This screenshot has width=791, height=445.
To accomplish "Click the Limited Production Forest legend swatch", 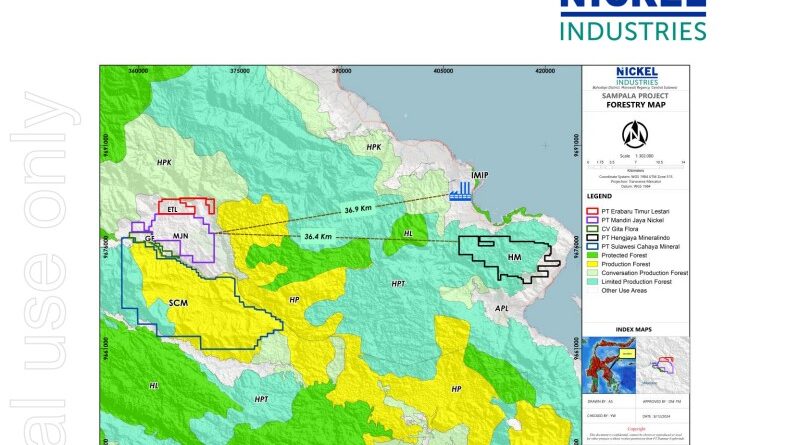I will [592, 282].
